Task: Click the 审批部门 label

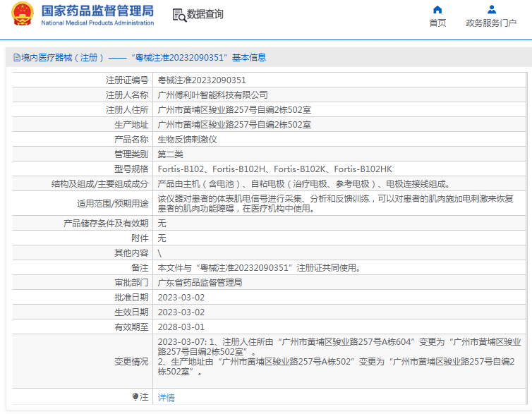Action: [131, 283]
